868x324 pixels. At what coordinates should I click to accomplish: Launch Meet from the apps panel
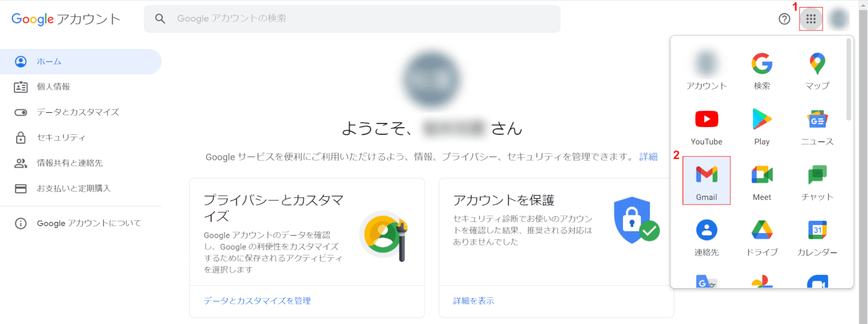click(762, 181)
